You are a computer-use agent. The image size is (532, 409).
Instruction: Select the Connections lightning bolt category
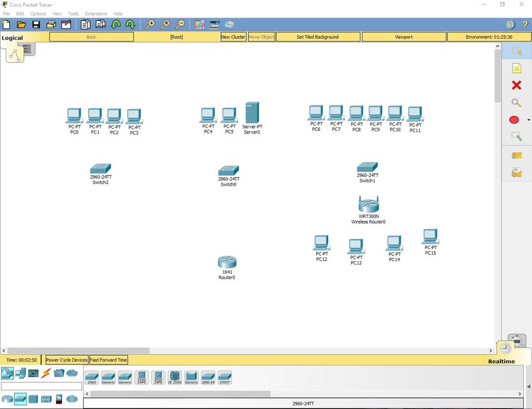[x=46, y=373]
